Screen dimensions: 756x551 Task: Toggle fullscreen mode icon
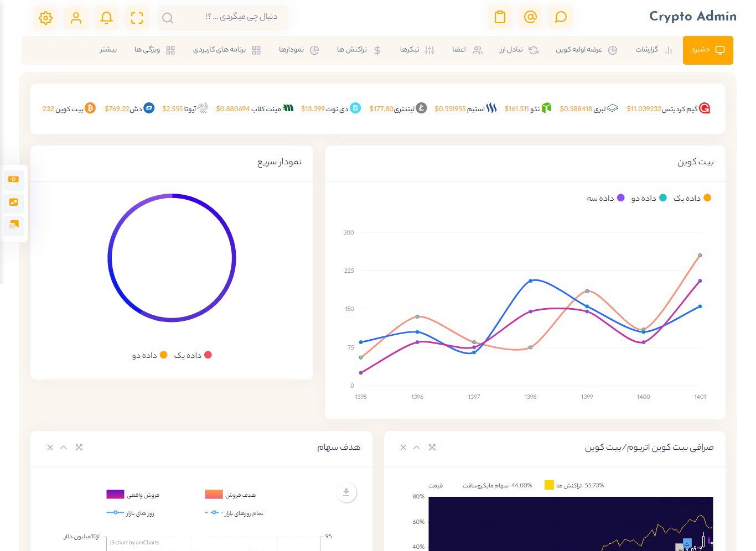[x=137, y=18]
